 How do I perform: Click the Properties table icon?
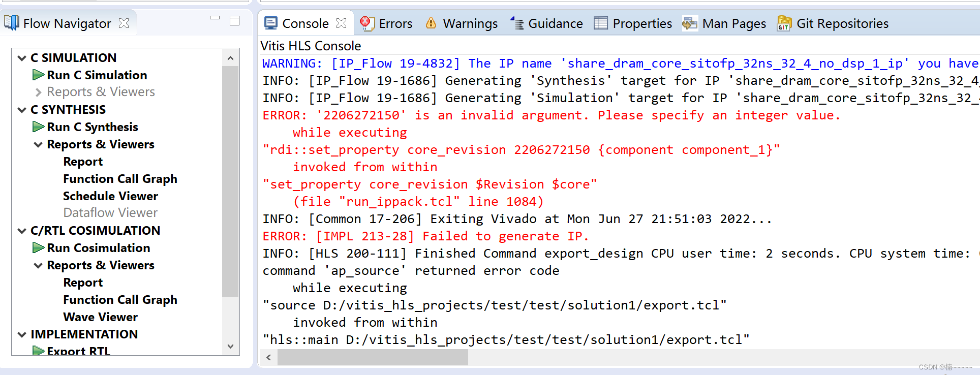[601, 23]
